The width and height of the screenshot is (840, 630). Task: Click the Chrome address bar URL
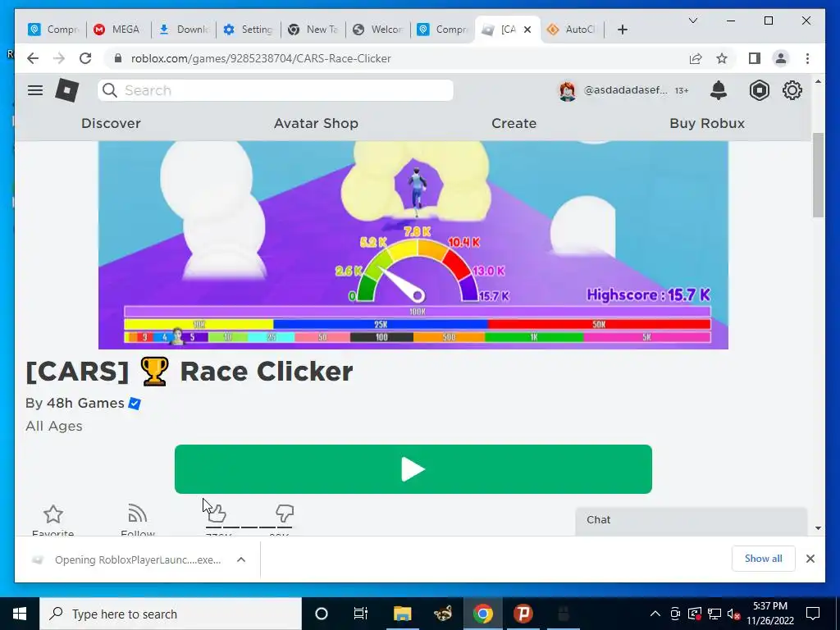[x=261, y=58]
